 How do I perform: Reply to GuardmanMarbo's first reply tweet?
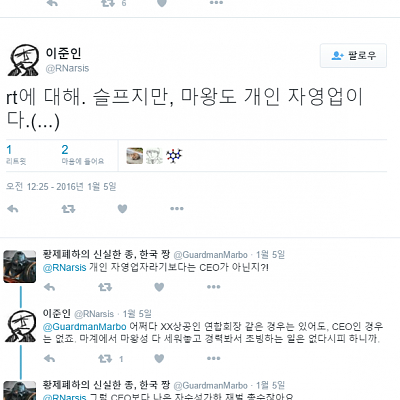(x=49, y=287)
